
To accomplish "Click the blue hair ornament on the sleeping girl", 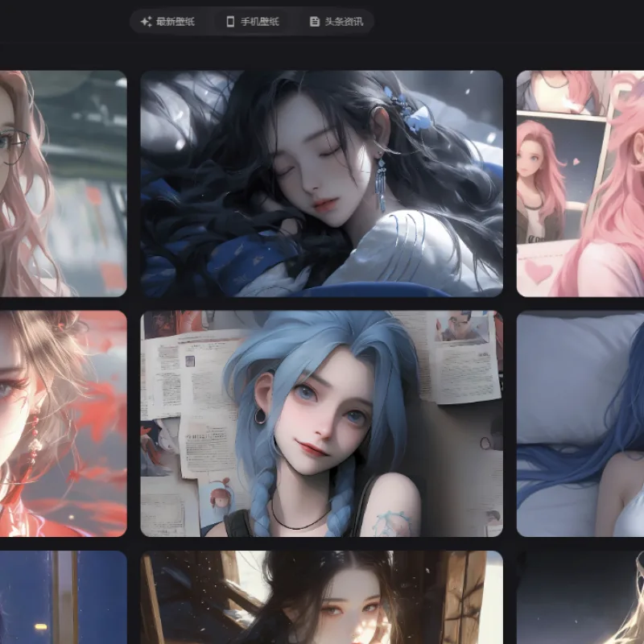I will pos(406,109).
